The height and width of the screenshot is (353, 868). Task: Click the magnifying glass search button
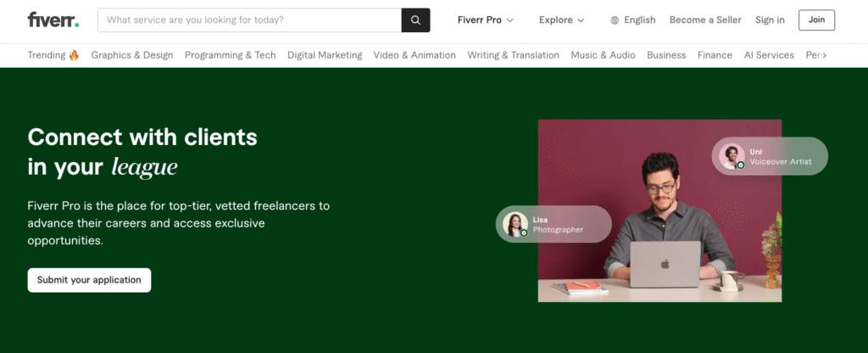(415, 20)
